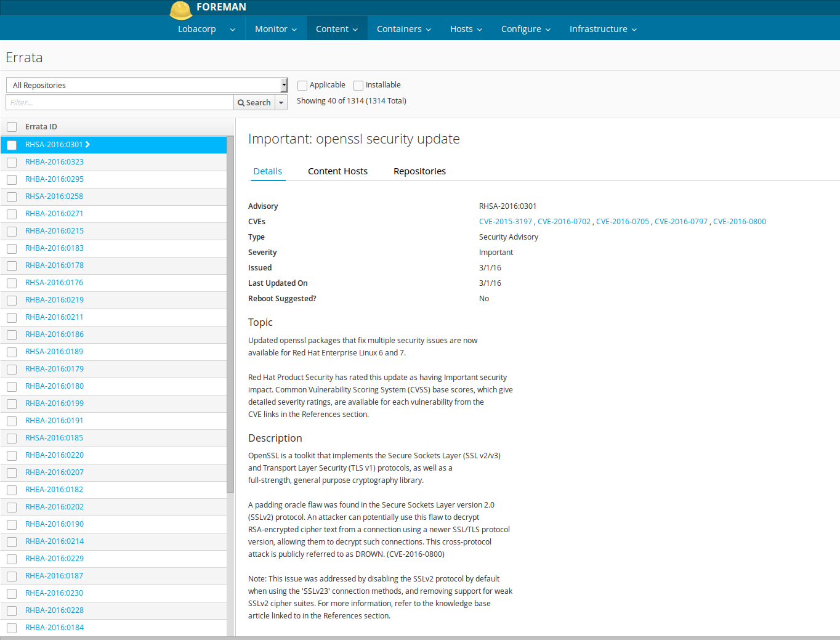The width and height of the screenshot is (840, 640).
Task: Open the Infrastructure menu
Action: (602, 29)
